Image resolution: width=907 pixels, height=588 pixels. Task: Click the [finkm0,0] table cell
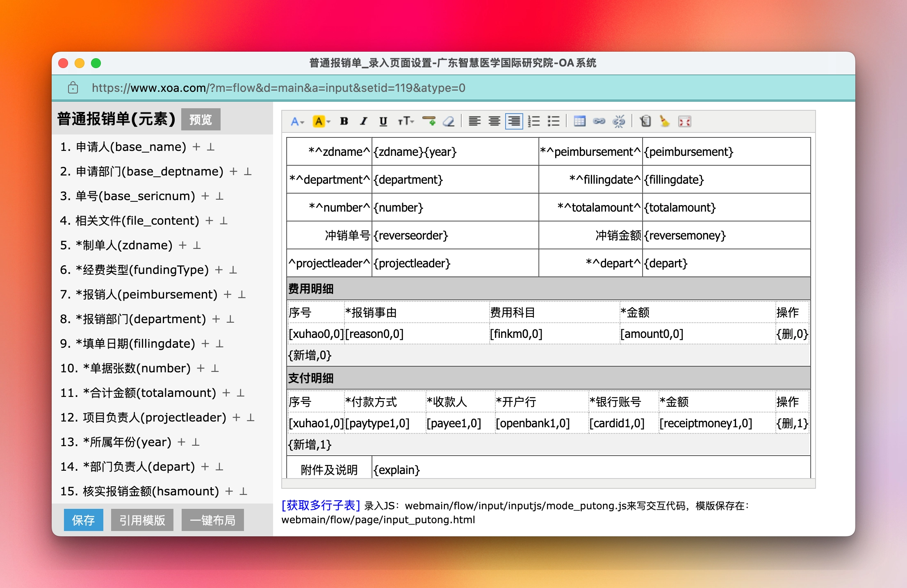tap(554, 334)
